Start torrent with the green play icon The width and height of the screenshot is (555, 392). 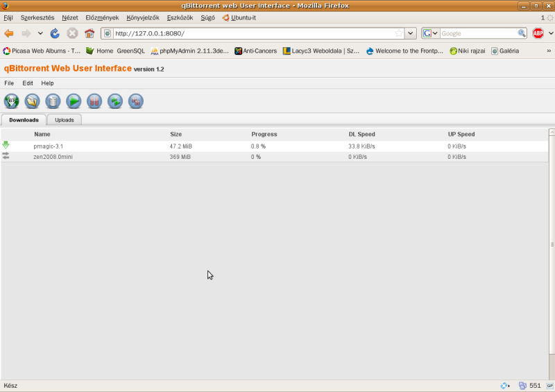[x=74, y=101]
